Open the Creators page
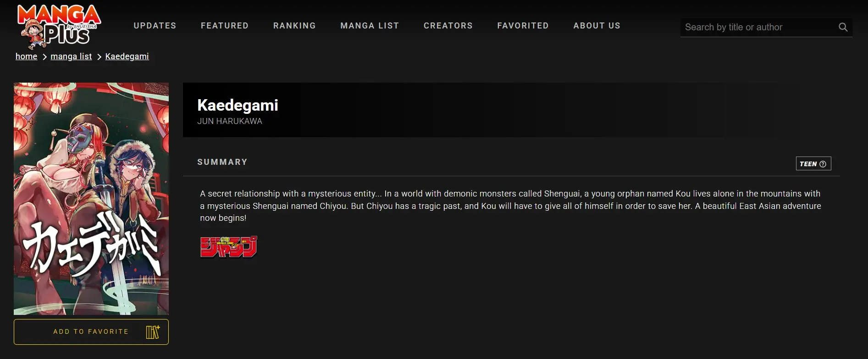The width and height of the screenshot is (868, 359). pos(448,26)
